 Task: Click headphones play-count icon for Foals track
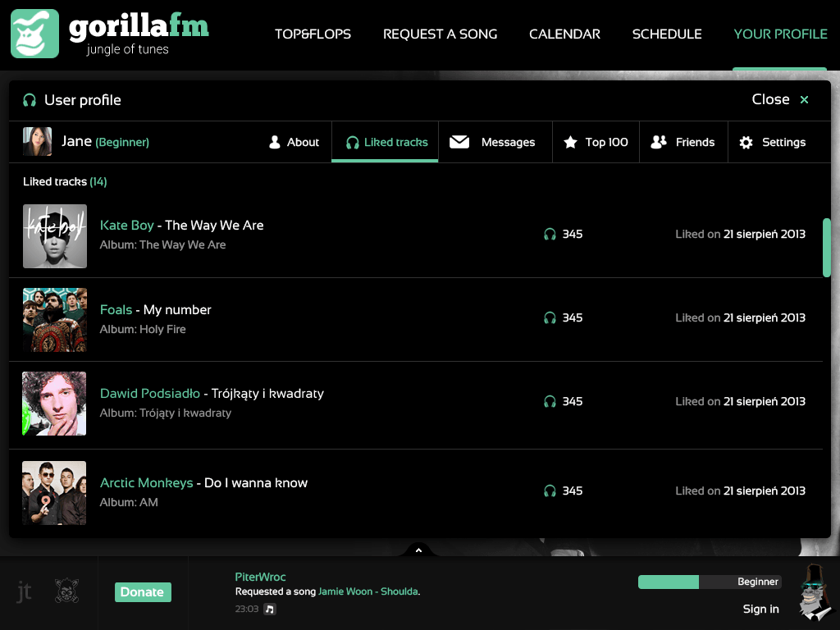point(550,317)
